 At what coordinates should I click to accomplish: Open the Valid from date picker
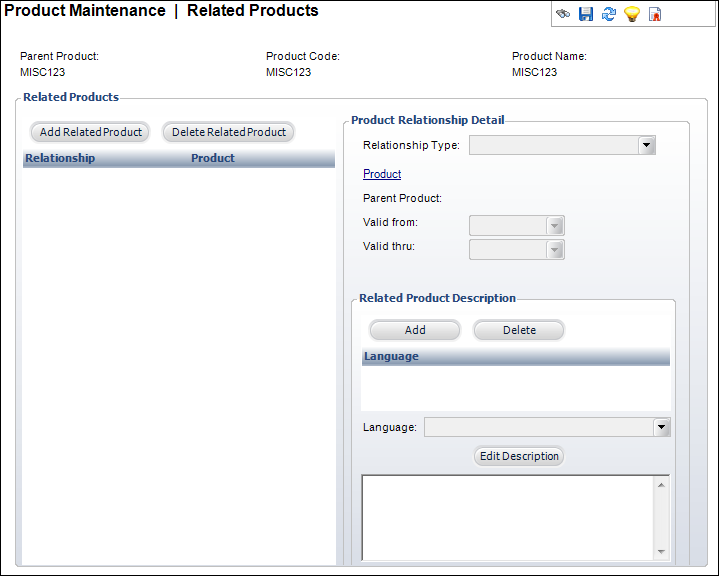pos(555,226)
